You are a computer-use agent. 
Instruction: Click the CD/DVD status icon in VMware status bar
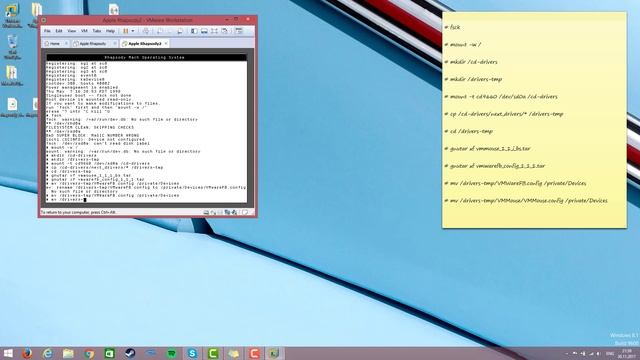[x=213, y=212]
